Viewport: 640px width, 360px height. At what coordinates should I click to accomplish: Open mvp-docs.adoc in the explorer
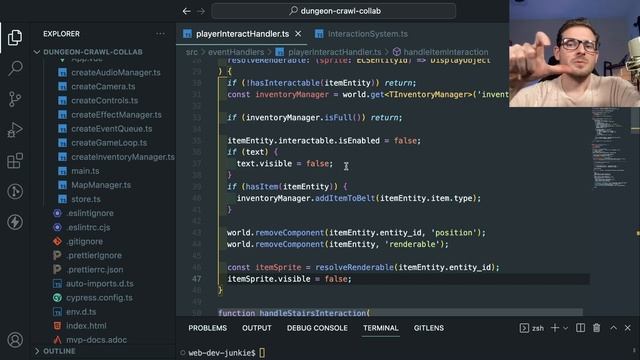[x=96, y=340]
